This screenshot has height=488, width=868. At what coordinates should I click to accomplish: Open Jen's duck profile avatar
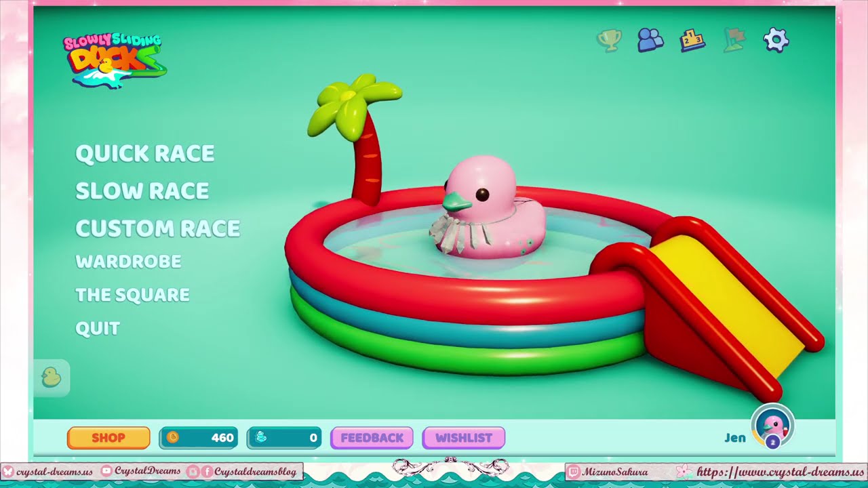[772, 426]
